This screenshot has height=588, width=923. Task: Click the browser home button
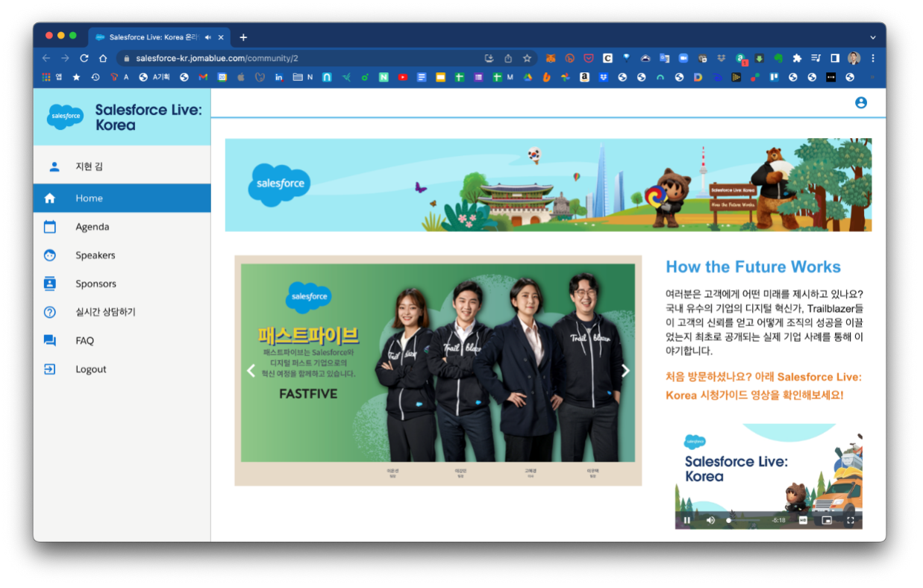pos(103,58)
